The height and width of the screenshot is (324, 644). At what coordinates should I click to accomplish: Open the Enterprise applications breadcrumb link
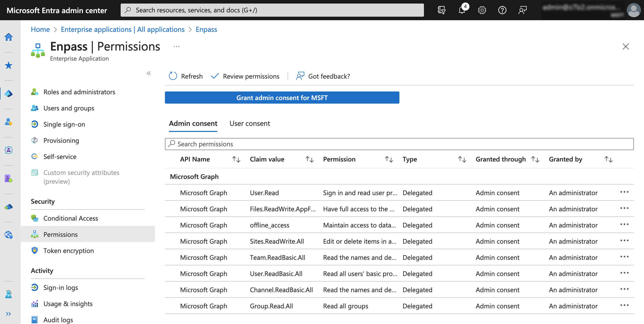[x=123, y=29]
